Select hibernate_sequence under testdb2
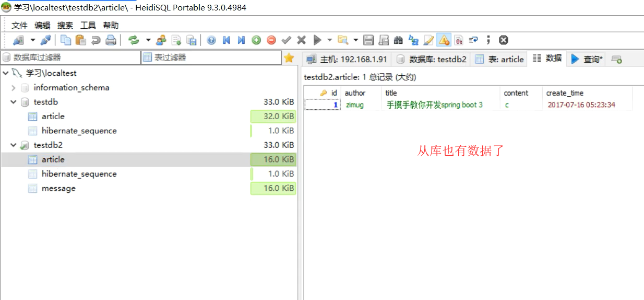 coord(79,174)
